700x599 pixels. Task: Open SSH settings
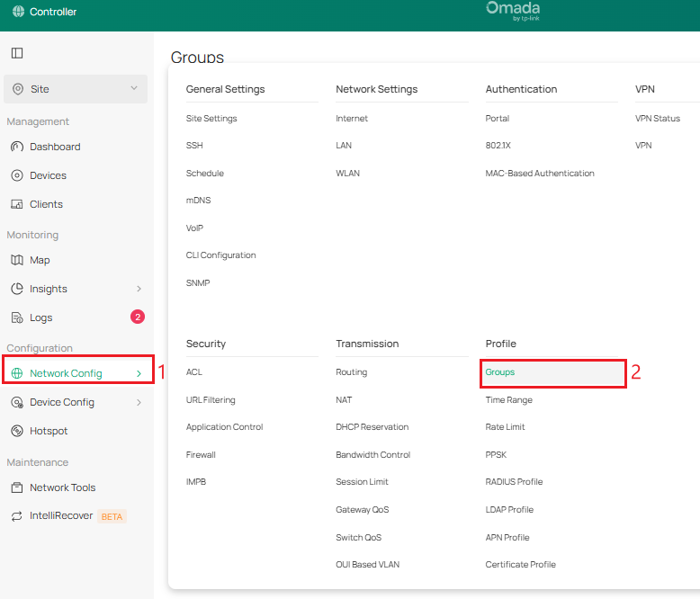point(194,145)
